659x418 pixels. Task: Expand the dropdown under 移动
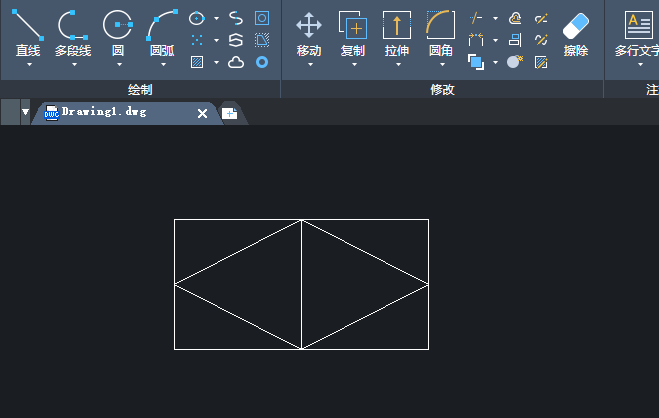311,64
